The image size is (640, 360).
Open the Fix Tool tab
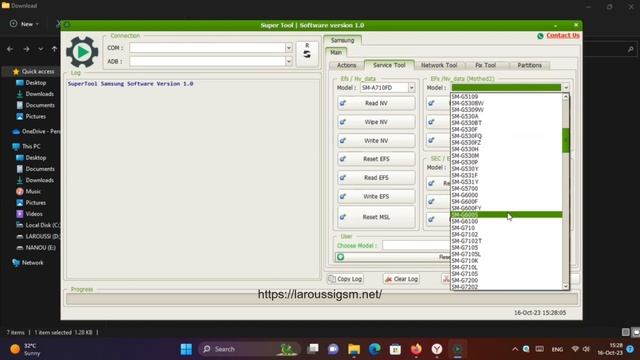[485, 65]
